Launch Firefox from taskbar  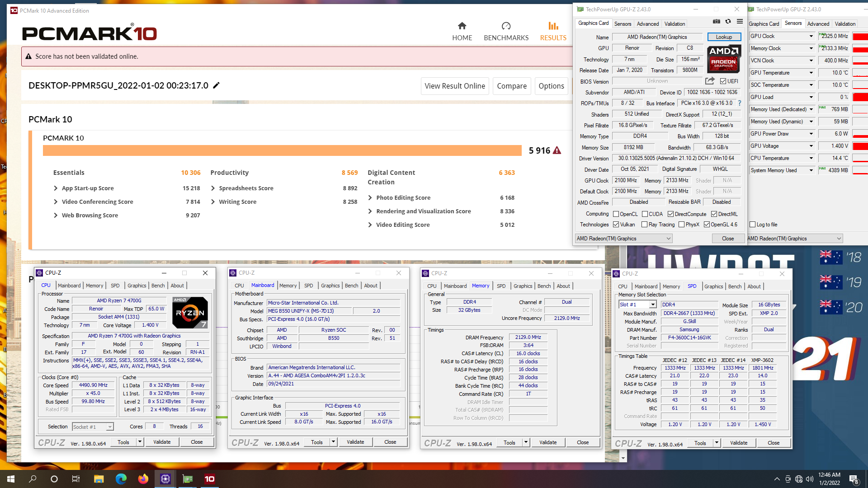(x=143, y=479)
